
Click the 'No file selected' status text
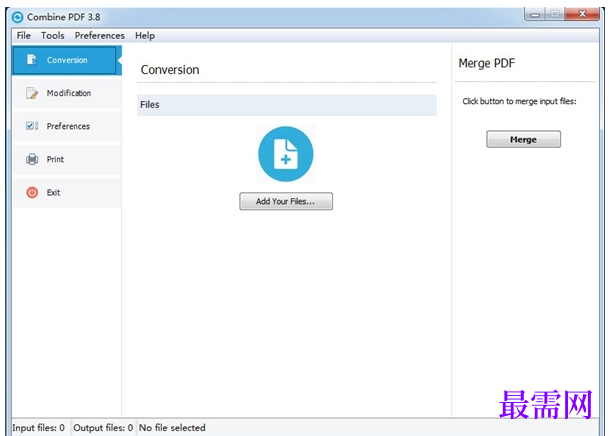tap(172, 428)
